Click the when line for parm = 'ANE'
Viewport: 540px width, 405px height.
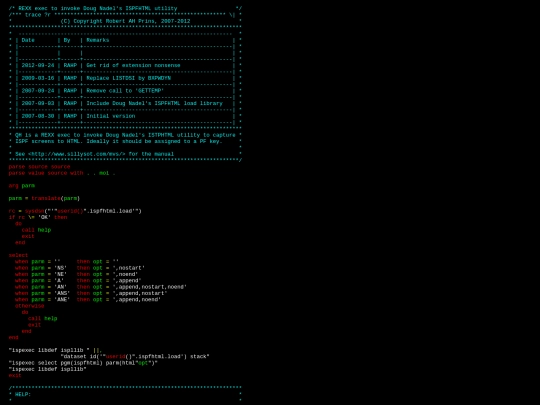click(x=88, y=300)
